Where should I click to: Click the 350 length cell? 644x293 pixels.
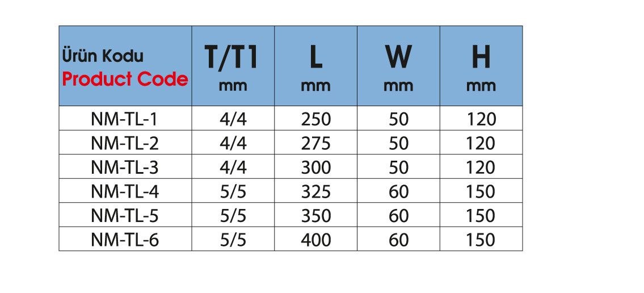coord(315,216)
